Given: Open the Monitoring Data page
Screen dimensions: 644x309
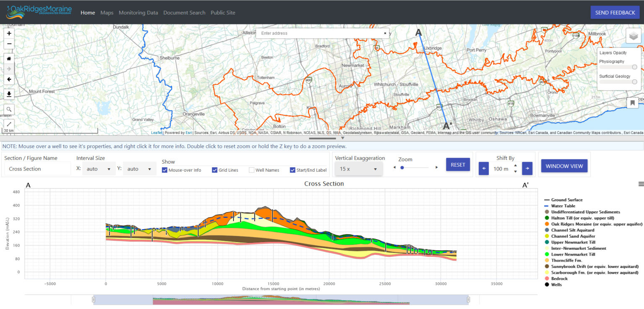Looking at the screenshot, I should click(x=138, y=13).
